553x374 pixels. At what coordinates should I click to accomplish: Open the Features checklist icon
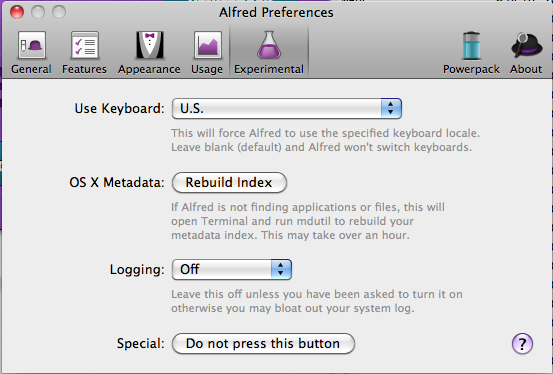[x=85, y=45]
